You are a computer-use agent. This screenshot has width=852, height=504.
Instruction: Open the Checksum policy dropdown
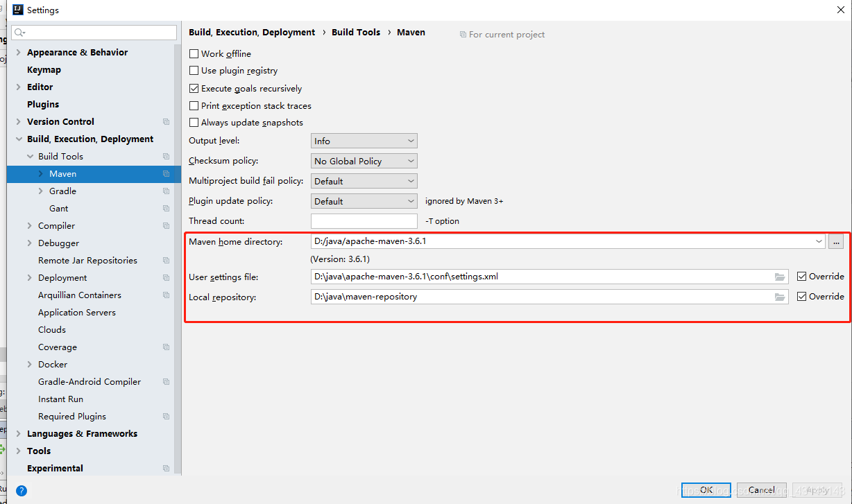click(x=364, y=161)
